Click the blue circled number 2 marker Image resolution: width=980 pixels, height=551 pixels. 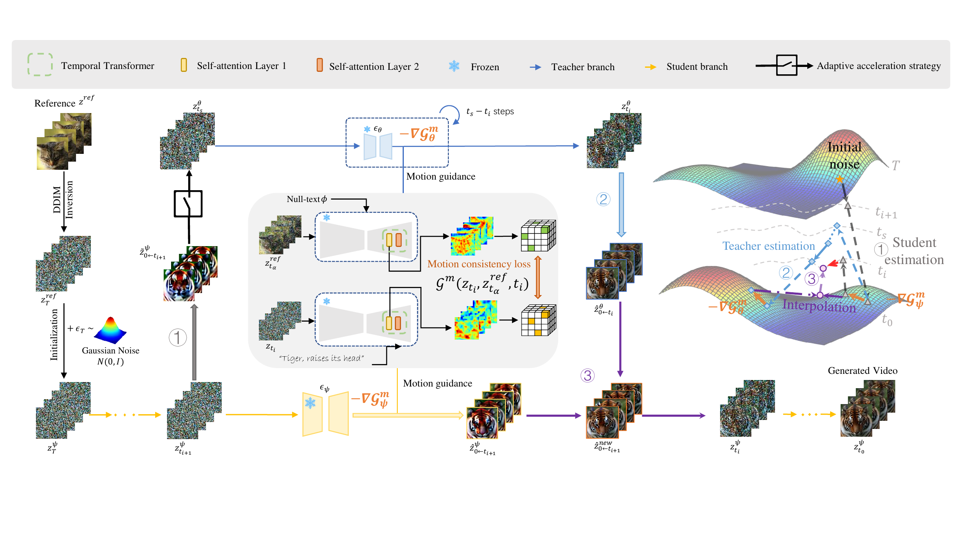(x=603, y=199)
